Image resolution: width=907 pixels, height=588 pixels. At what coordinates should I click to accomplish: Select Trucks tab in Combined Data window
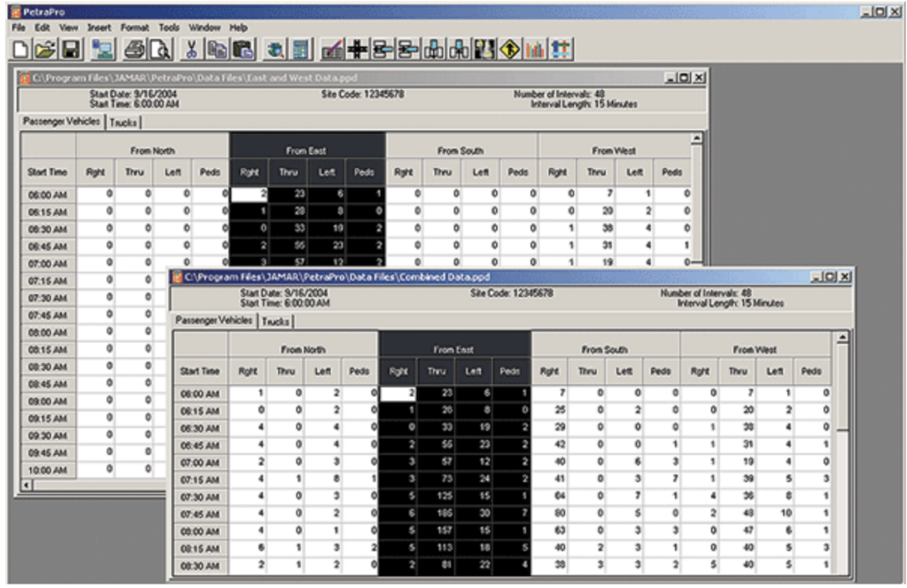point(275,321)
